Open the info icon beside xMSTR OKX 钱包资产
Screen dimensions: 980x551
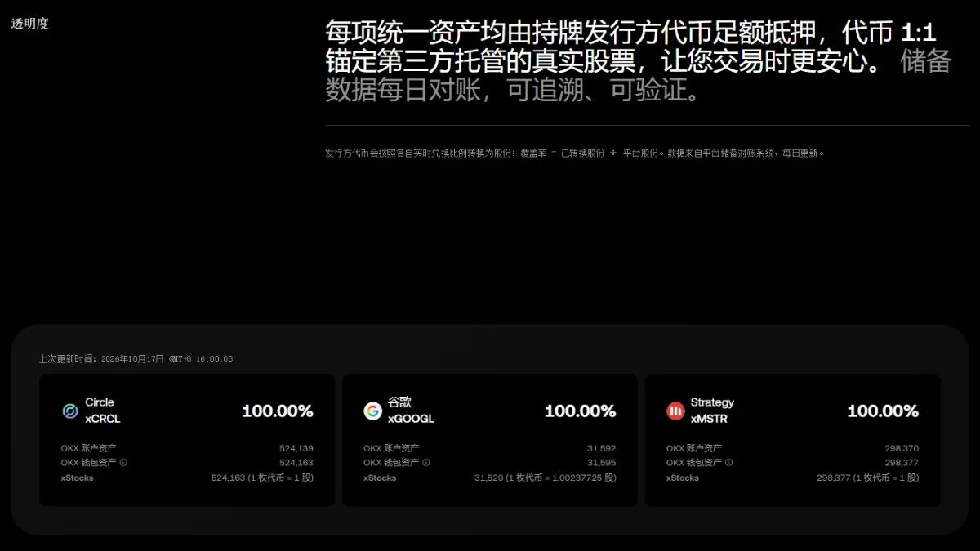(729, 463)
